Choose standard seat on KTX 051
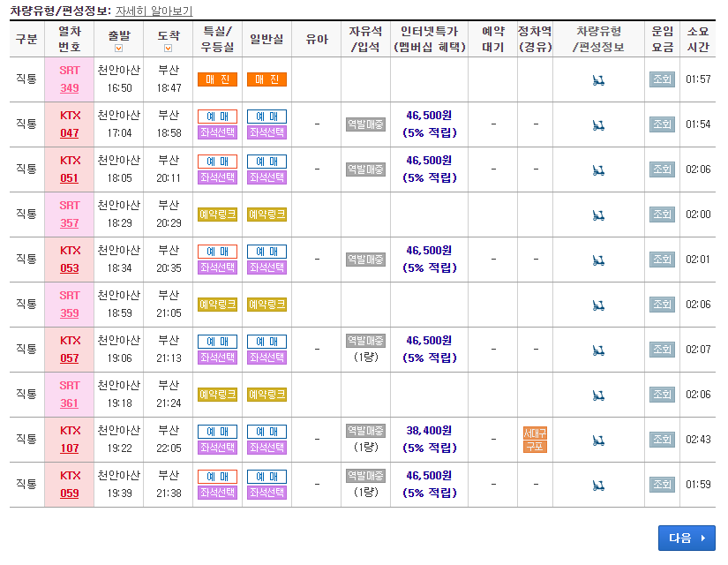Screen dimensions: 728x565 point(266,177)
